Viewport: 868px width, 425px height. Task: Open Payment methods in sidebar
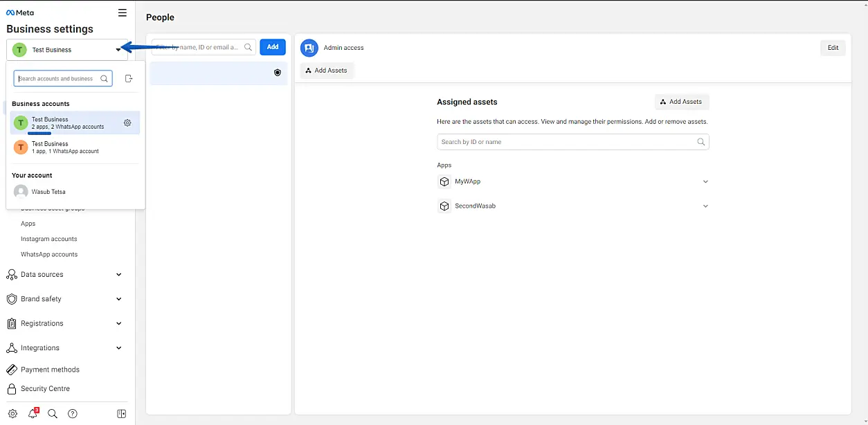coord(50,370)
